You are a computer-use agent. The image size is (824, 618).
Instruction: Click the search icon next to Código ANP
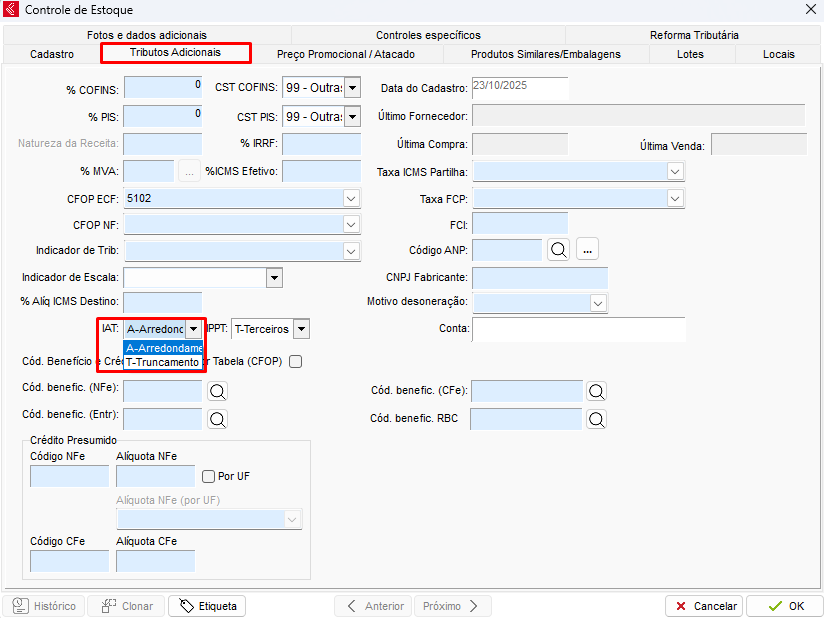pyautogui.click(x=559, y=248)
